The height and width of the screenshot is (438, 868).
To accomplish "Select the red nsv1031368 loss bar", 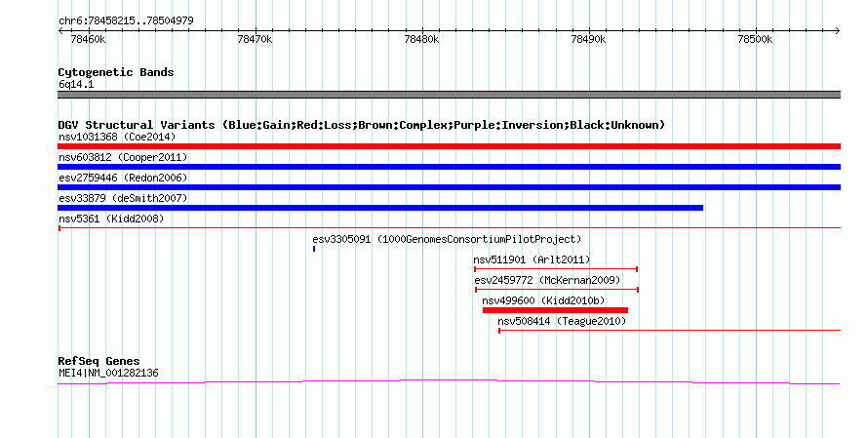I will pos(449,146).
